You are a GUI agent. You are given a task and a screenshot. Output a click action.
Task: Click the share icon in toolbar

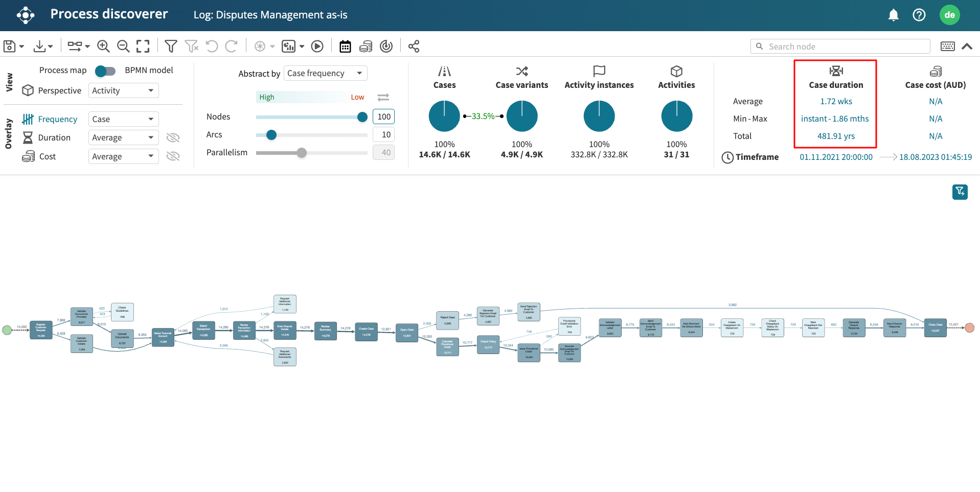[414, 46]
